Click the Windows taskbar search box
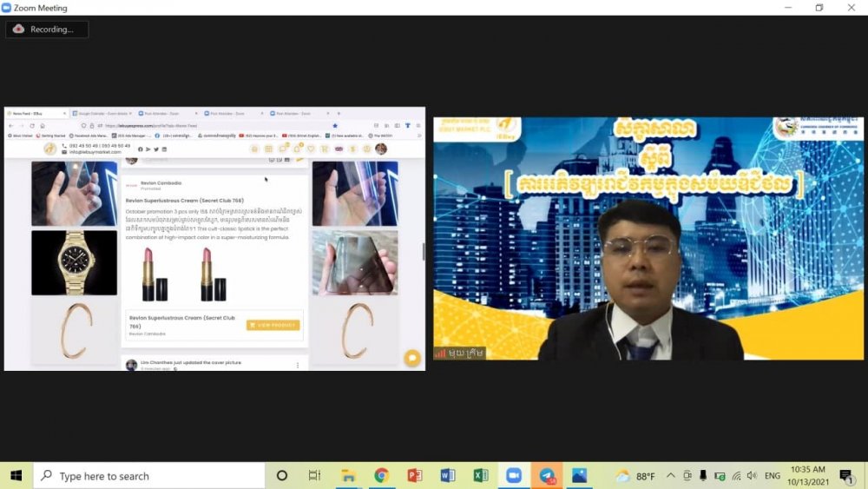This screenshot has height=489, width=868. coord(149,476)
